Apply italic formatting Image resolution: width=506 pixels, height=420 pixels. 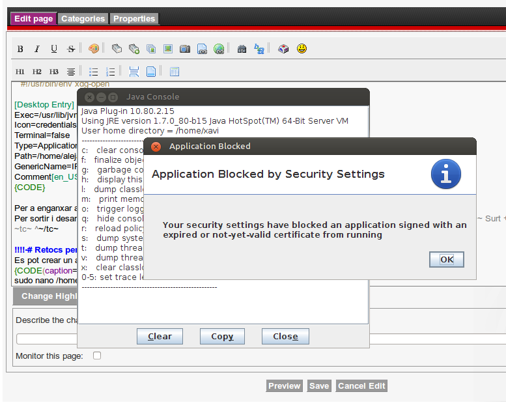pos(37,49)
